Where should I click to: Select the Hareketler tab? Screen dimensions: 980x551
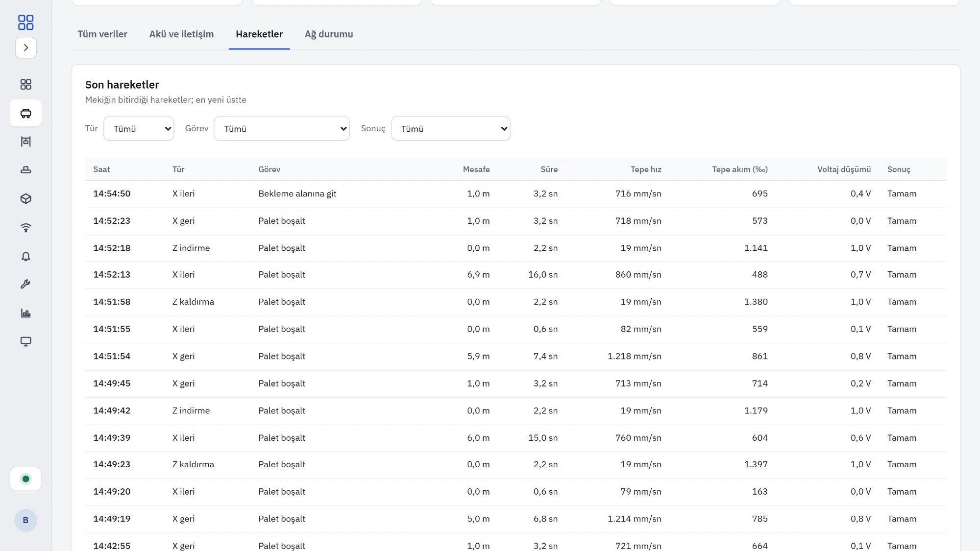(x=259, y=34)
